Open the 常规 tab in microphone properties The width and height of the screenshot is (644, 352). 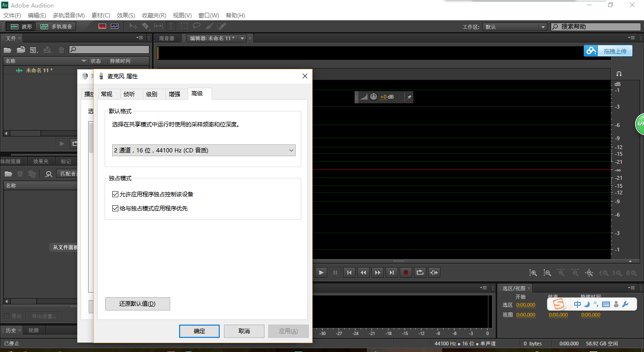[107, 94]
